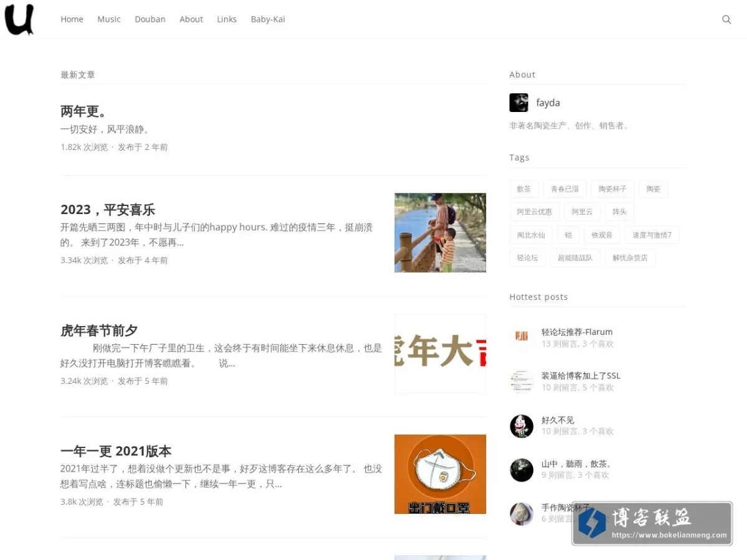
Task: Click the text 13 则留言, 3 个喜欢
Action: tap(578, 343)
